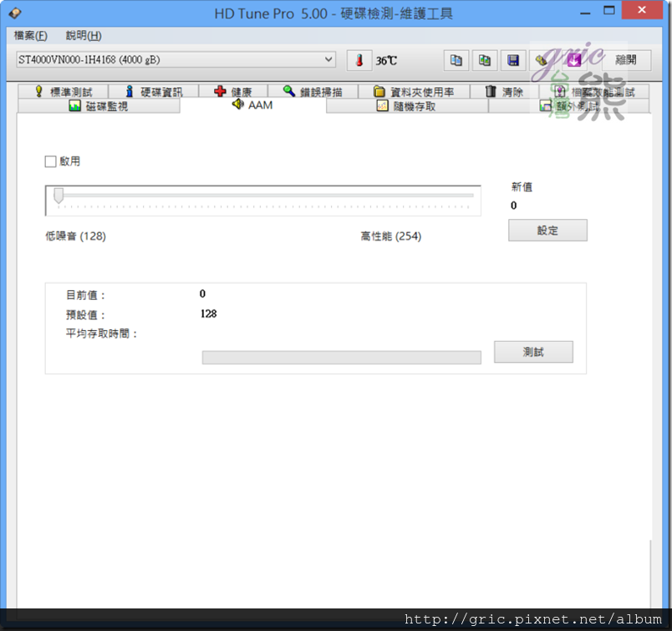Click the 目前值 label

85,295
